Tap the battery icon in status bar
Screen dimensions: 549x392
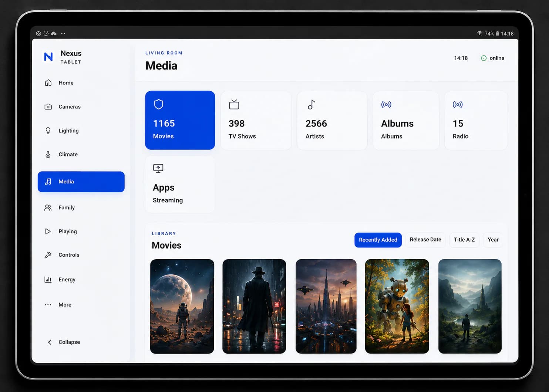point(498,33)
